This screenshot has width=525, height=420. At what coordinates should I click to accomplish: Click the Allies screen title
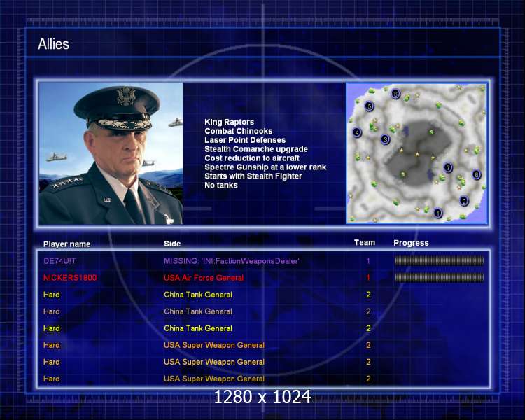54,44
